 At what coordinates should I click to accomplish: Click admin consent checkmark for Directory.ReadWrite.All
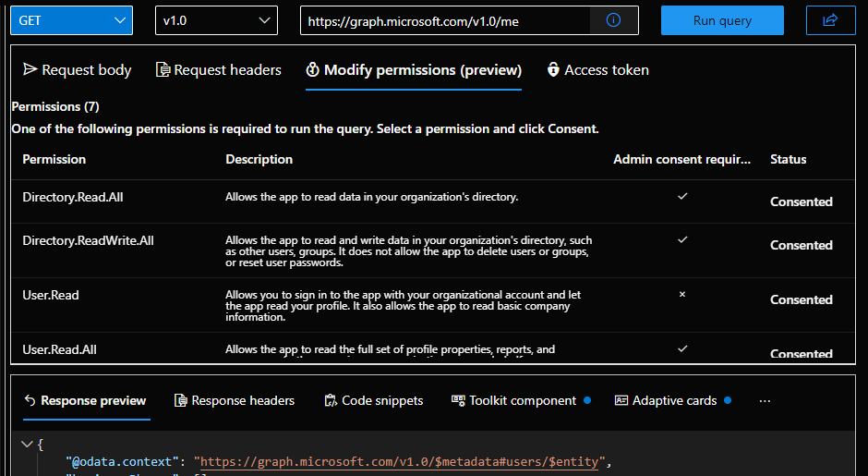pyautogui.click(x=682, y=239)
